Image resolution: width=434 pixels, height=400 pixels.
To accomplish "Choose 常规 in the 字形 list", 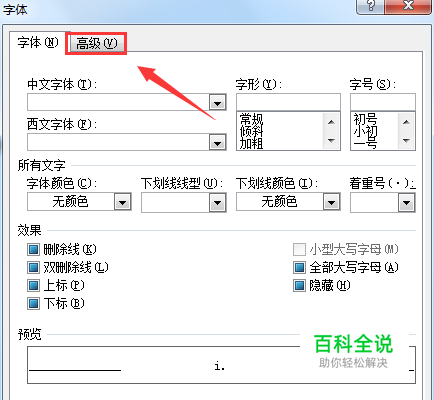I will 251,119.
